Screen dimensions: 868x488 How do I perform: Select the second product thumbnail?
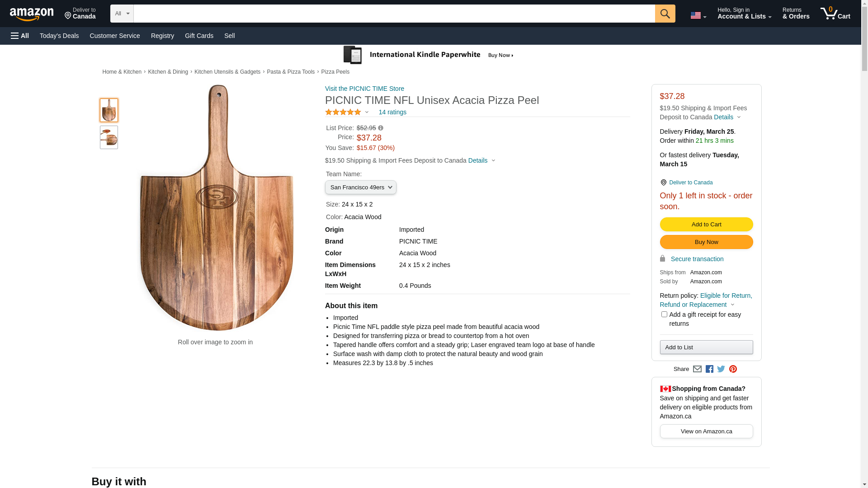(x=109, y=137)
